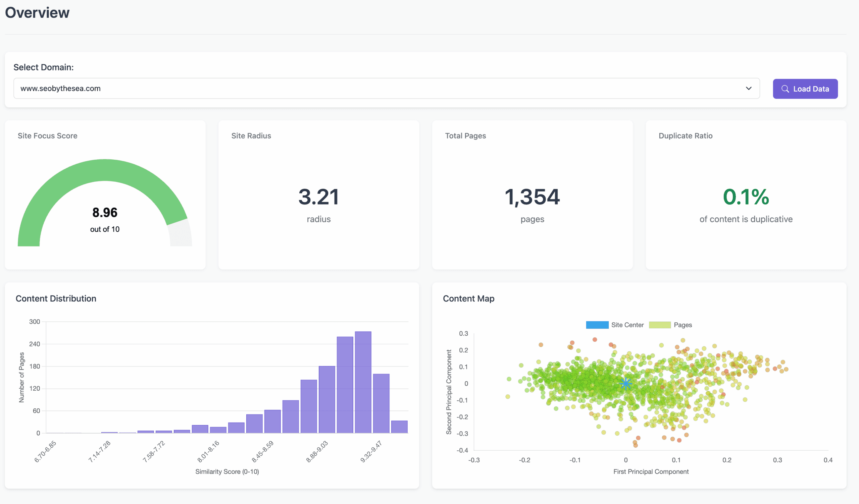Click the 0.1% Duplicate Ratio value
The image size is (859, 504).
[x=746, y=197]
